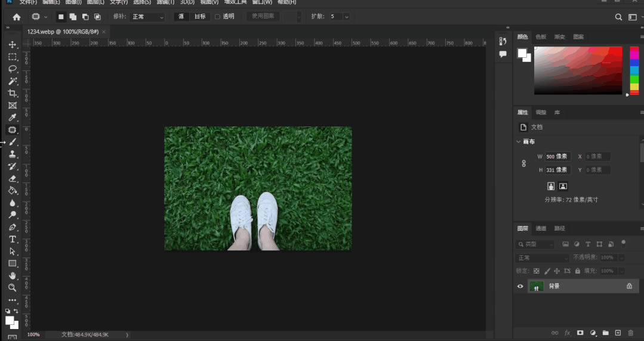This screenshot has height=341, width=644.
Task: Click the delete layer trash icon
Action: (x=631, y=333)
